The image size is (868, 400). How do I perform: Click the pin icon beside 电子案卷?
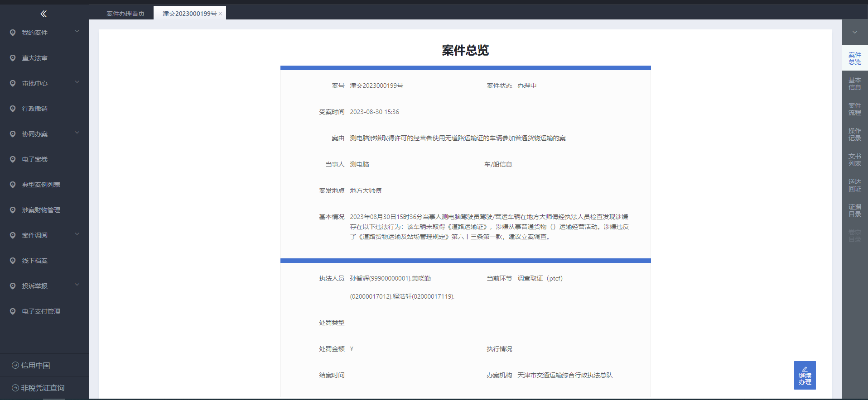[x=13, y=159]
